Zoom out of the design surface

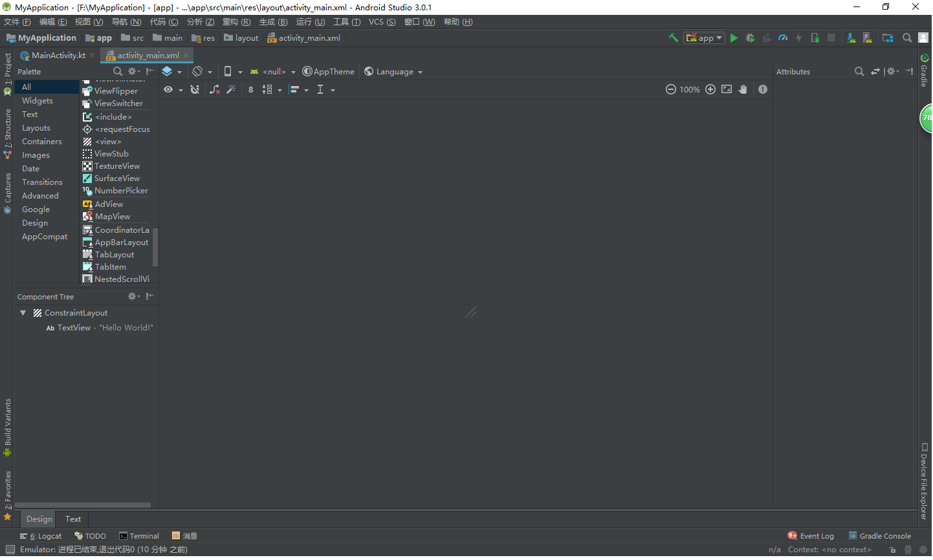click(x=671, y=90)
